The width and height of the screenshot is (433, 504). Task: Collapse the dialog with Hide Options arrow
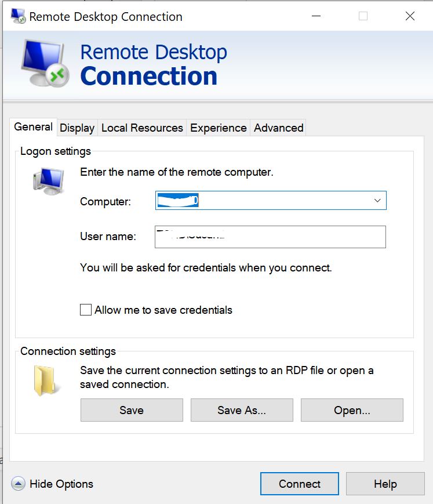click(18, 484)
